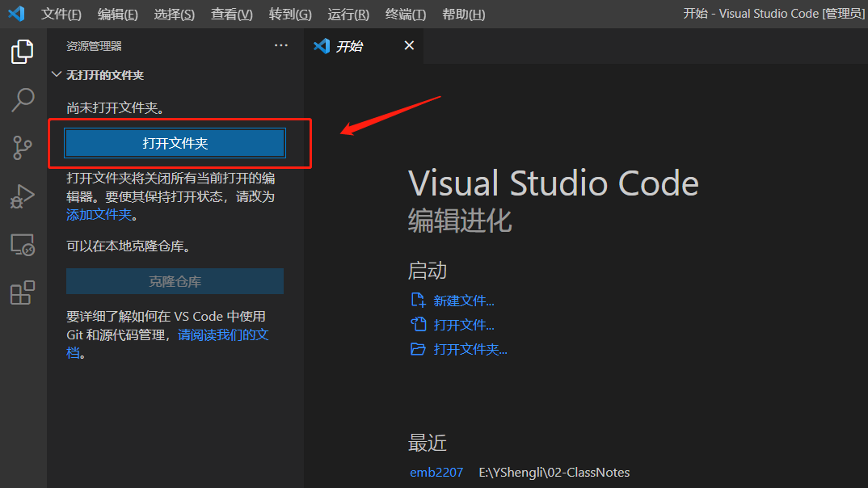The width and height of the screenshot is (868, 488).
Task: Click the blue 打开文件夹 button
Action: coord(175,143)
